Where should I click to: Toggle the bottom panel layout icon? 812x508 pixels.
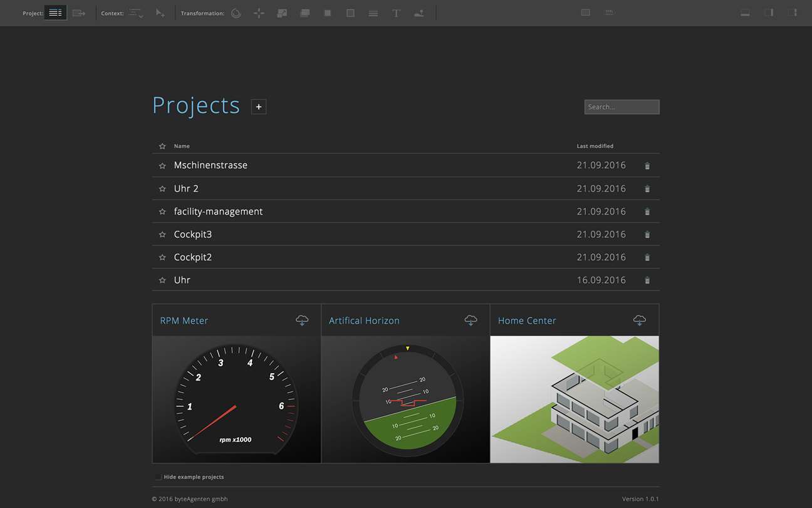[745, 13]
